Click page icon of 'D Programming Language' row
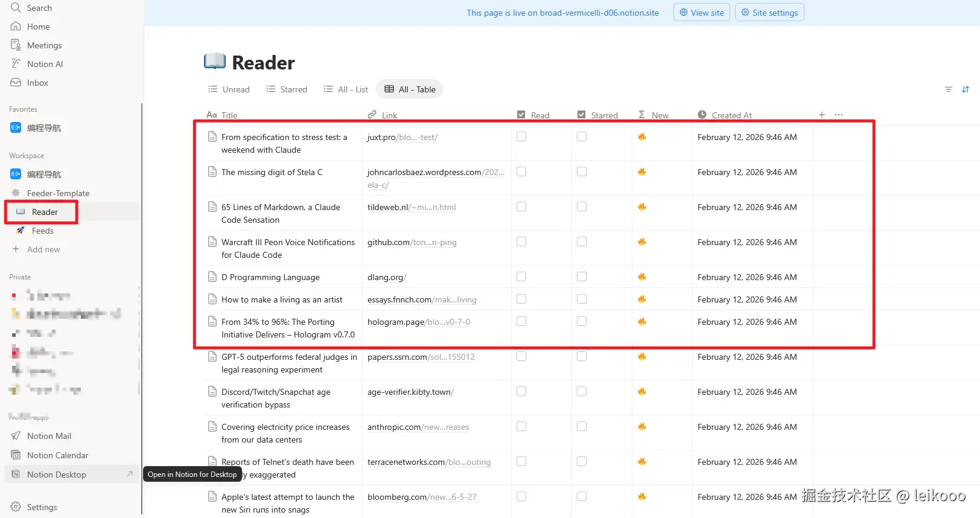Screen dimensions: 980x518 point(212,277)
